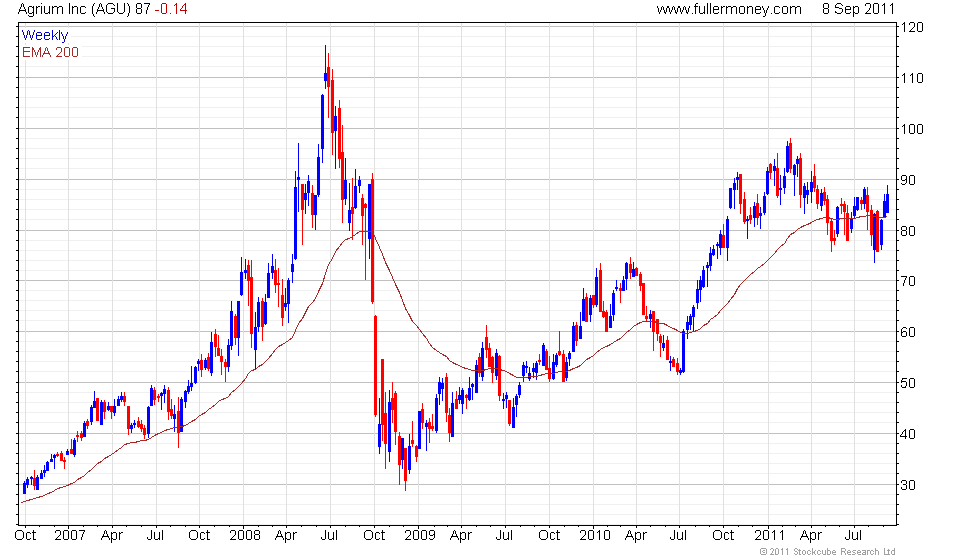Select the 'Weekly' legend label
Screen dimensions: 980x560
(44, 36)
